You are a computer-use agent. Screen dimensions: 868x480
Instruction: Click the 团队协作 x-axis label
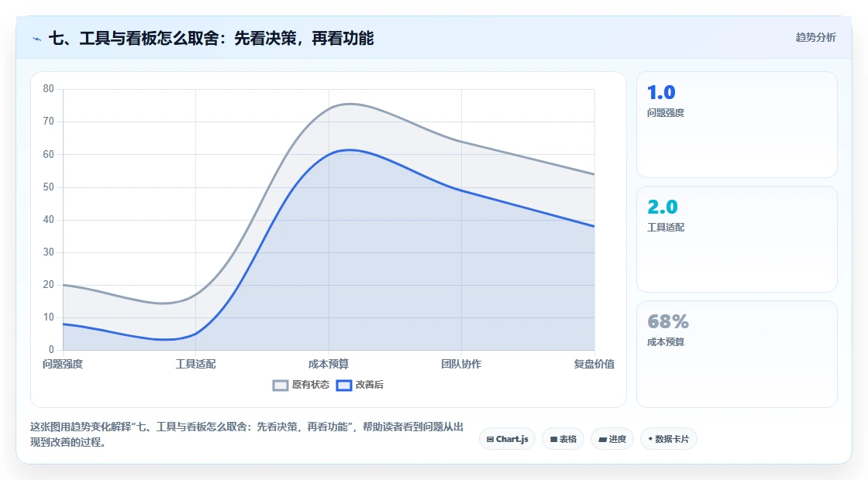click(461, 364)
